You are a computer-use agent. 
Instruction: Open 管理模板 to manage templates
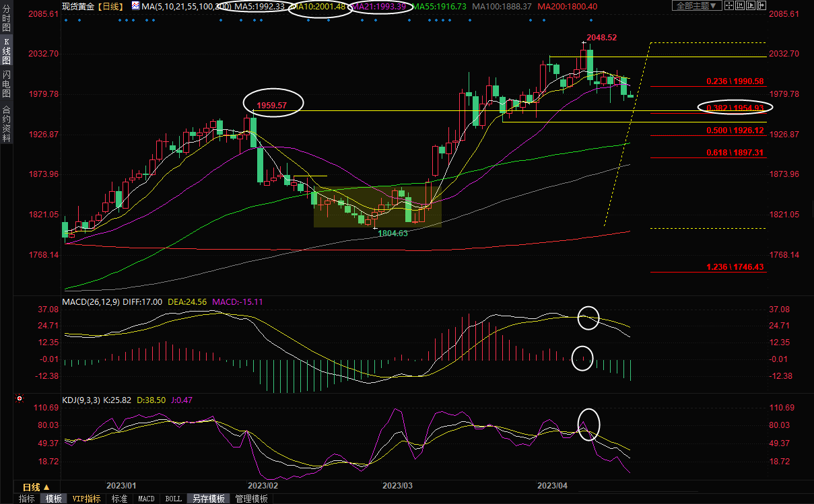point(251,499)
